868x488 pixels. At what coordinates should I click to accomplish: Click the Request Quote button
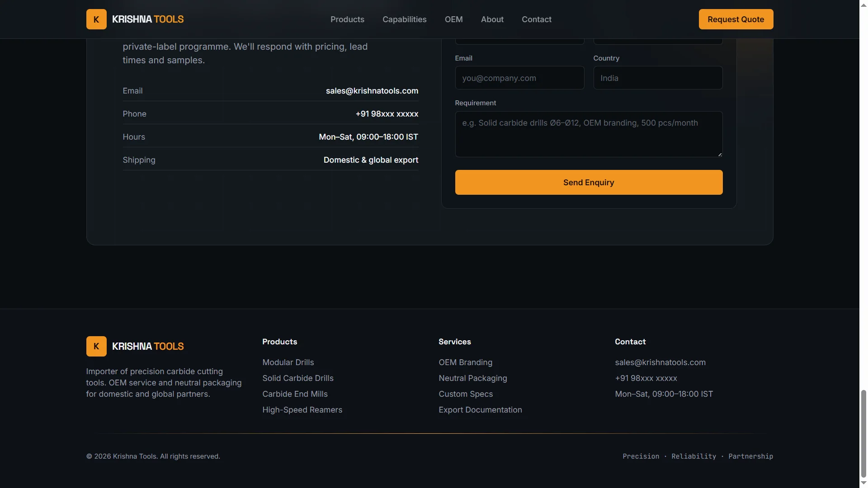coord(736,19)
